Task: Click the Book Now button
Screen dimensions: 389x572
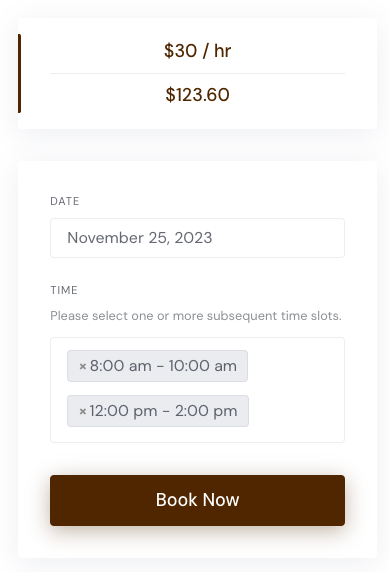Action: click(x=197, y=500)
